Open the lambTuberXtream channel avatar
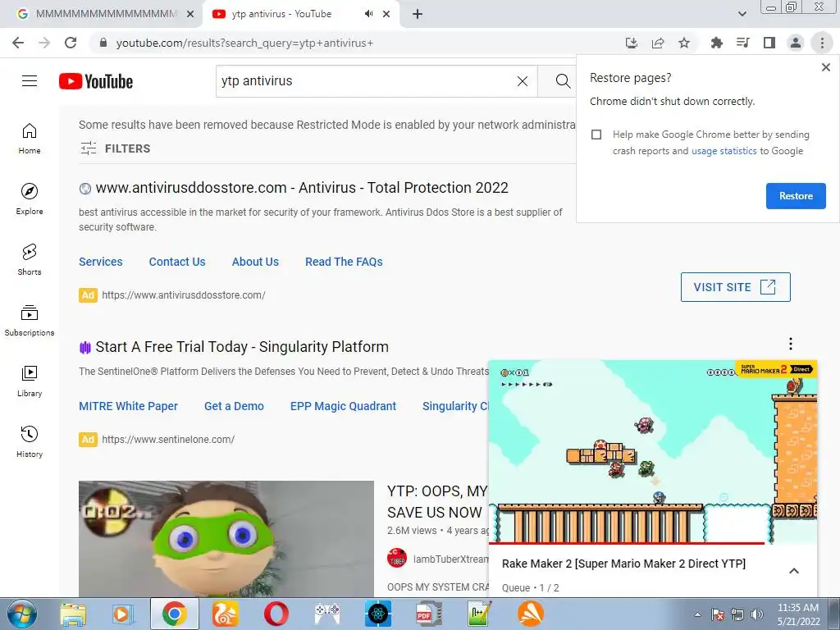The height and width of the screenshot is (630, 840). click(397, 558)
